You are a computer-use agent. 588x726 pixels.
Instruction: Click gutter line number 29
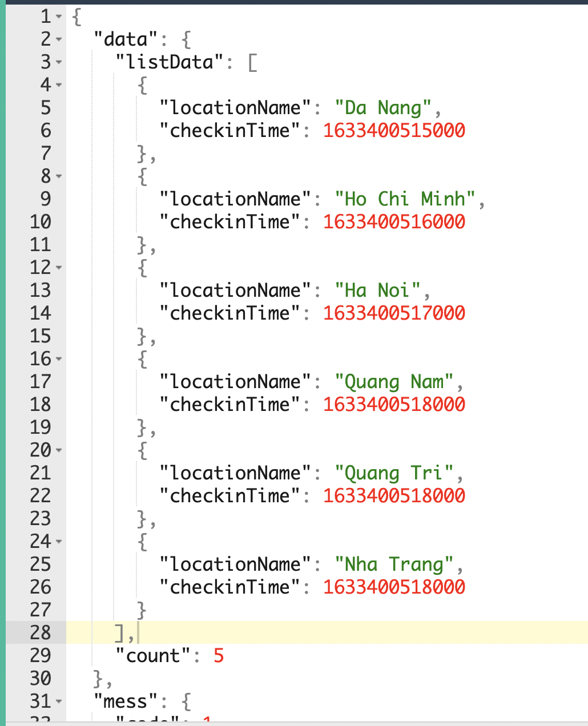pos(41,656)
